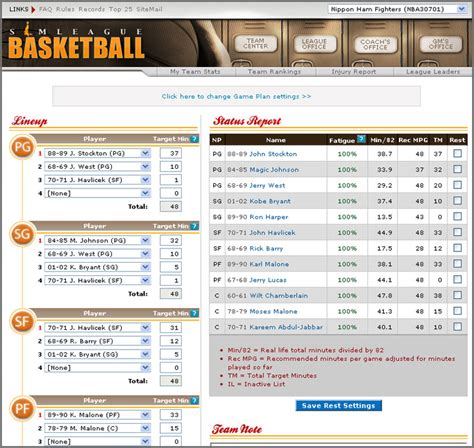The width and height of the screenshot is (474, 448).
Task: Go to League Leaders tab
Action: 433,72
